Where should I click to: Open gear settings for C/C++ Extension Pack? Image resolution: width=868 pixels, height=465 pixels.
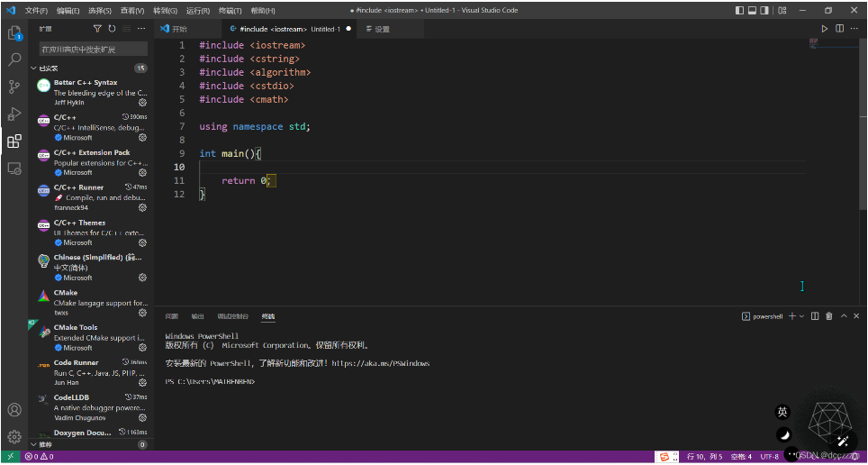click(x=142, y=172)
